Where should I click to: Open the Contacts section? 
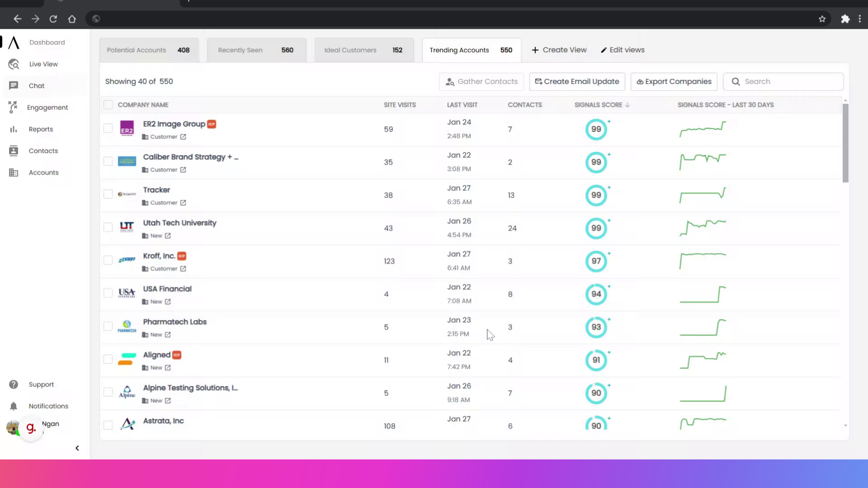click(44, 150)
